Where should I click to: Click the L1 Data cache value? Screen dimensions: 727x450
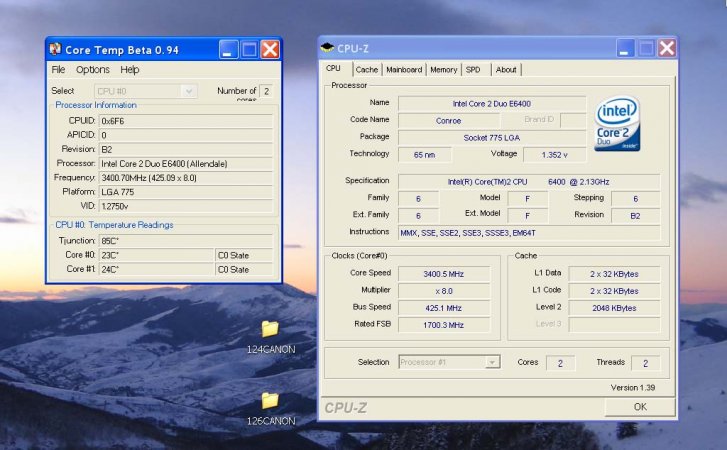[x=614, y=274]
